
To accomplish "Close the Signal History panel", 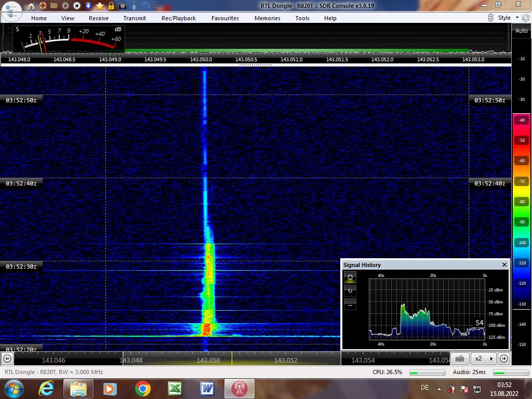I will [x=504, y=264].
